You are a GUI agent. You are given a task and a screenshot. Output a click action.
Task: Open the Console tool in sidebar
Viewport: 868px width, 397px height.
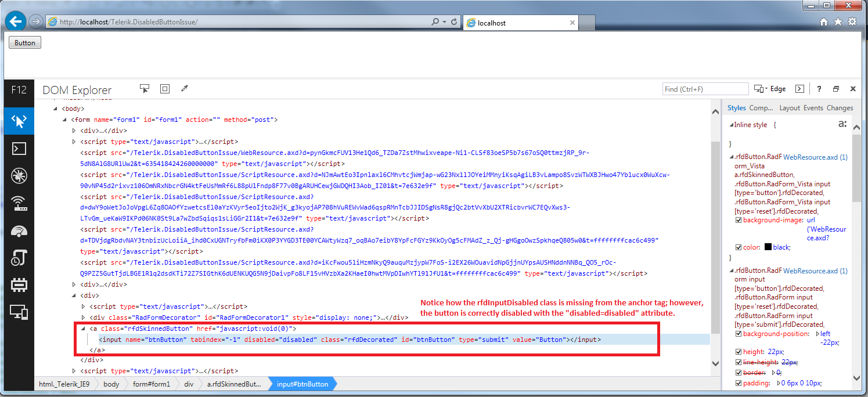[19, 149]
